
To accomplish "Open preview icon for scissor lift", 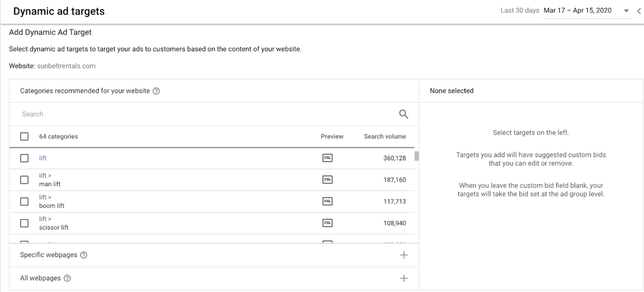I will tap(328, 223).
